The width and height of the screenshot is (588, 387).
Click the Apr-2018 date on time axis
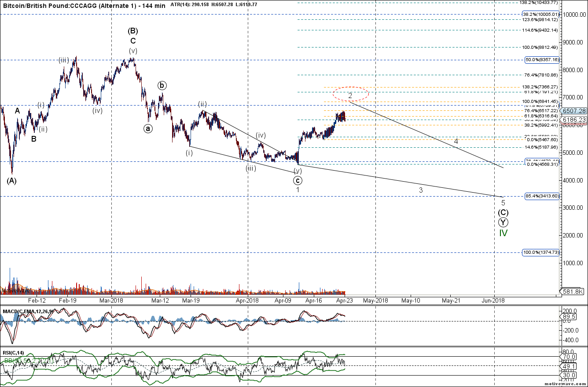tap(247, 301)
